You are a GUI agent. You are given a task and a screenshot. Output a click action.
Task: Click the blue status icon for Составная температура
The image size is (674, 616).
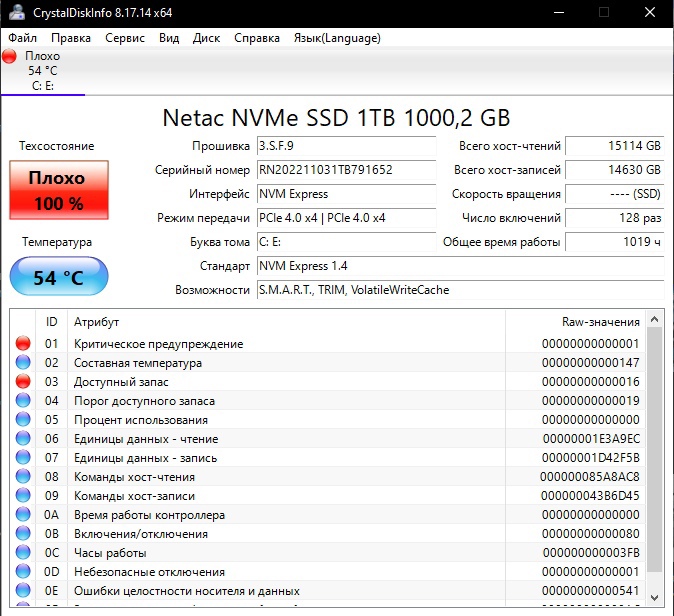point(23,363)
